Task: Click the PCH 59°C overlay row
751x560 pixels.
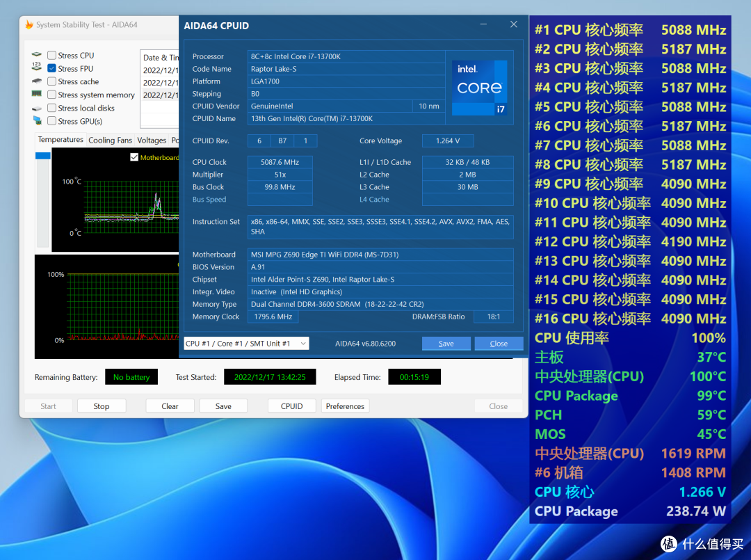Action: pos(630,415)
